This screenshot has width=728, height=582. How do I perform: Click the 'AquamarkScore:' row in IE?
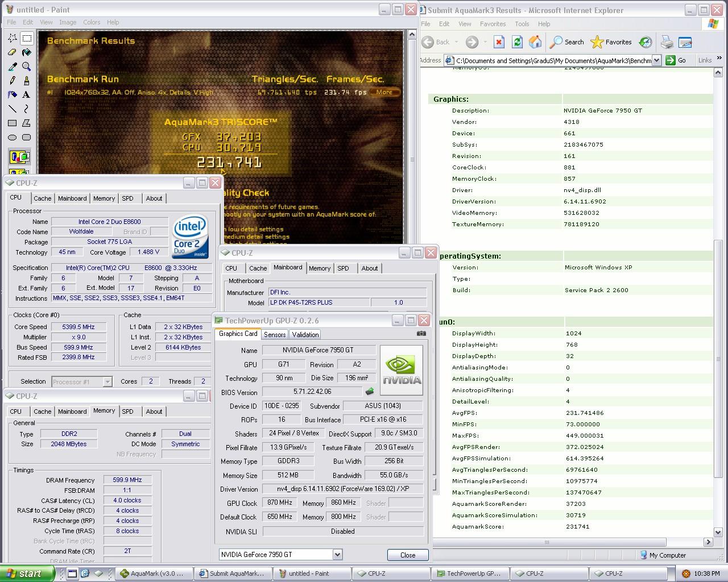click(x=570, y=526)
